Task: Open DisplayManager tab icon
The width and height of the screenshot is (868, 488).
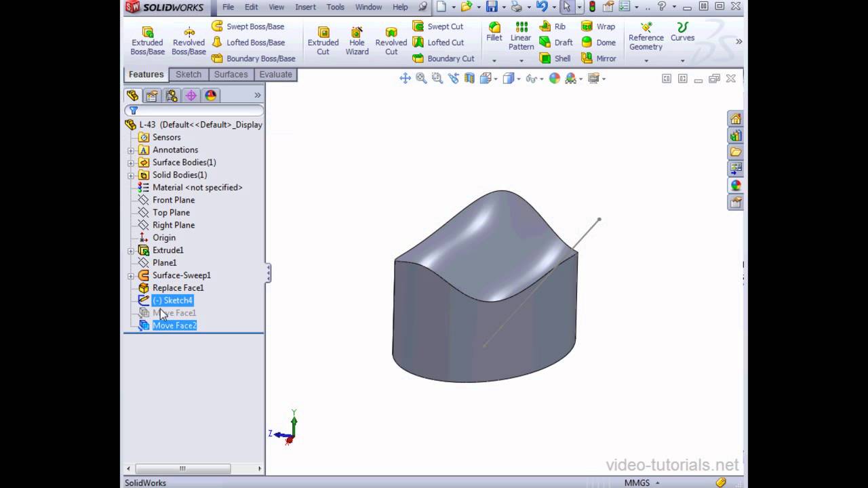Action: 211,96
